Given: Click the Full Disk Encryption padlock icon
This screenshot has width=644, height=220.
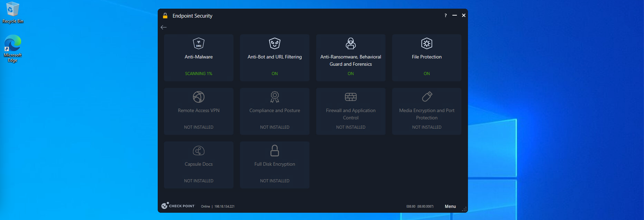Looking at the screenshot, I should coord(275,151).
